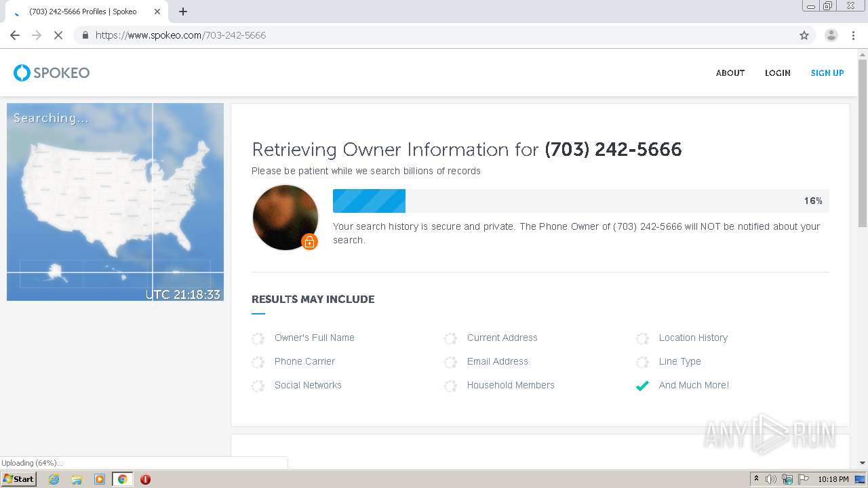Viewport: 868px width, 488px height.
Task: Click Please be patient subtitle text
Action: 366,171
